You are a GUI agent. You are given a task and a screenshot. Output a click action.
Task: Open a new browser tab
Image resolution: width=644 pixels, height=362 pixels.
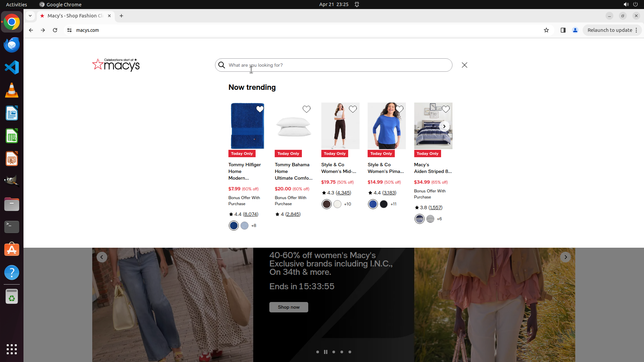121,16
